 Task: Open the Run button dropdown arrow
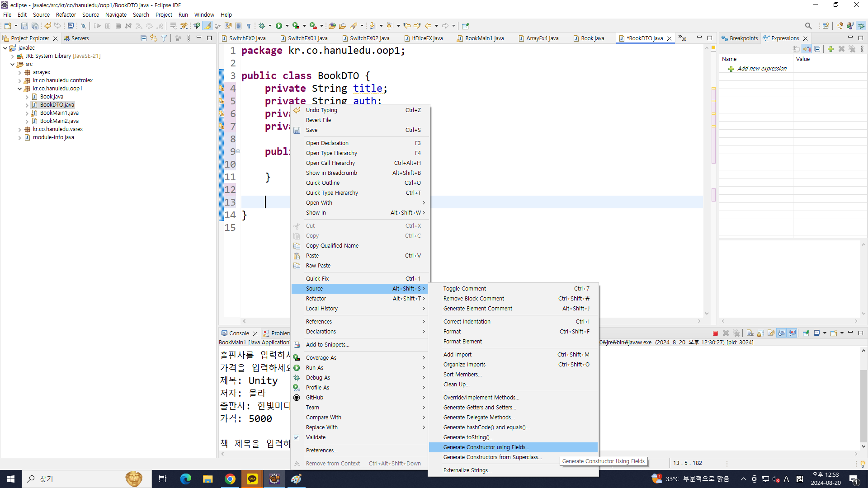287,26
